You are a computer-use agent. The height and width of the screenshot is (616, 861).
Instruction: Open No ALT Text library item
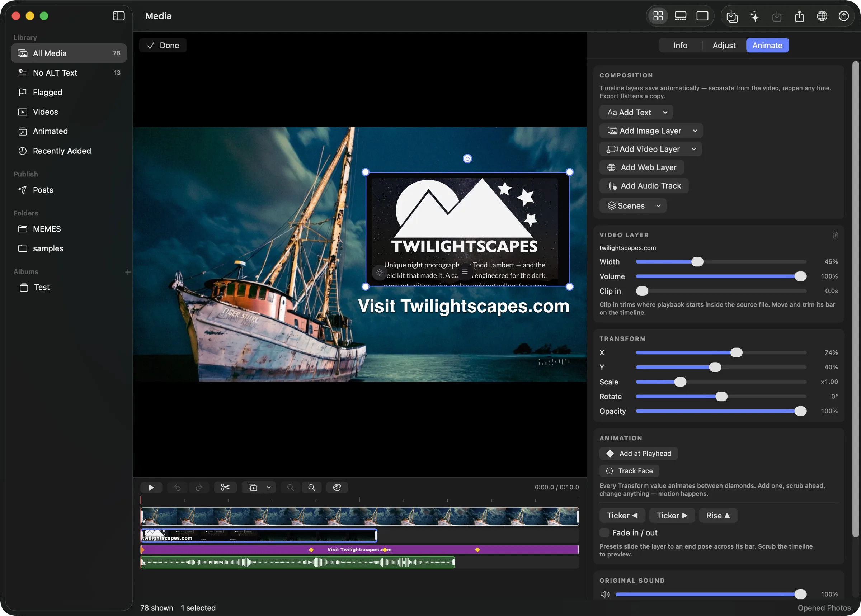pyautogui.click(x=69, y=72)
